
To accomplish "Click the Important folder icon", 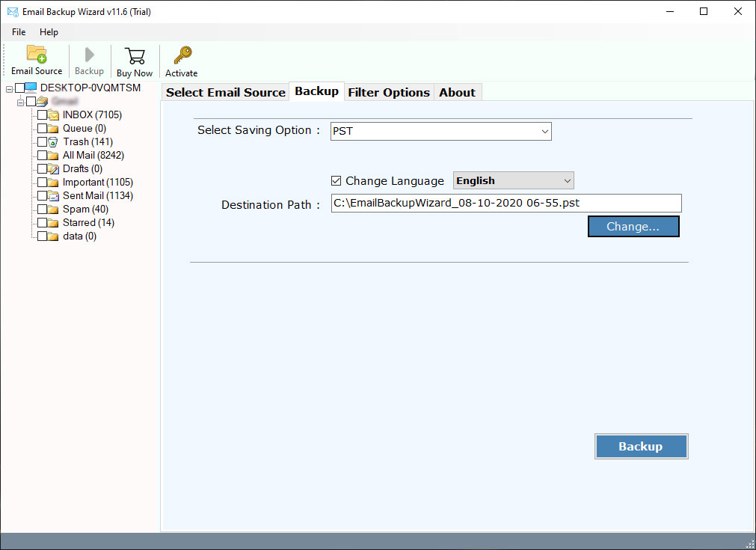I will (54, 183).
